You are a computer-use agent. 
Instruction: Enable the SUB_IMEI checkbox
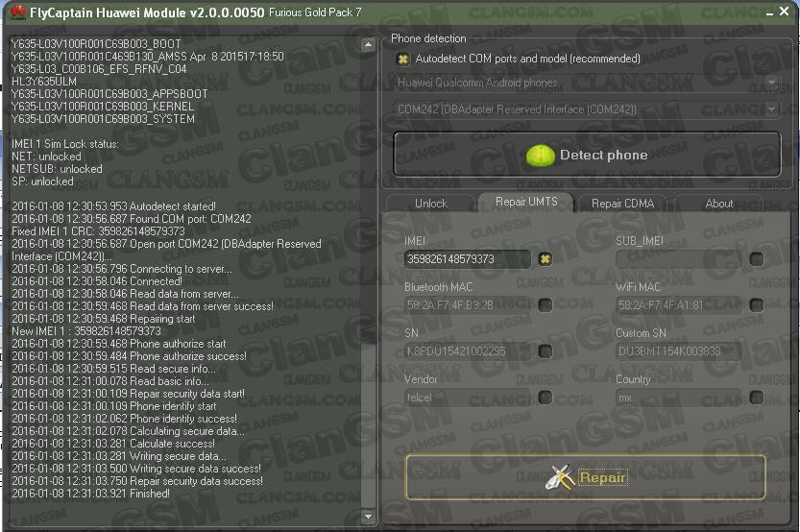[757, 259]
